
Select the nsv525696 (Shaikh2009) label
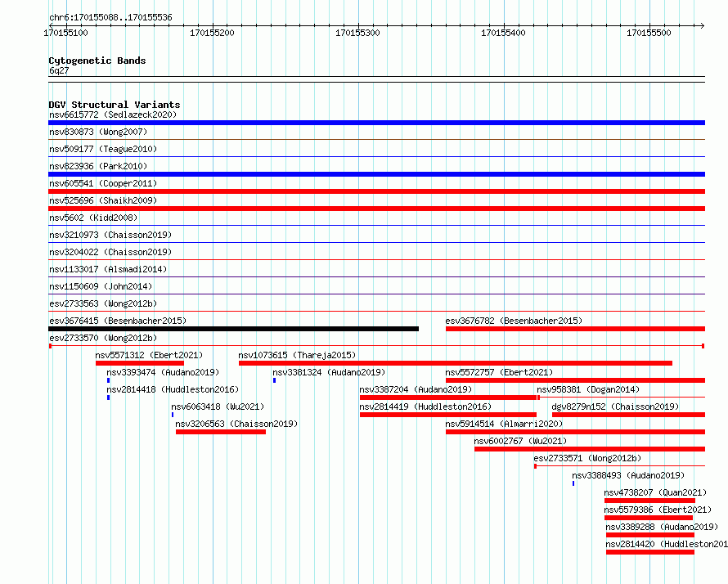pyautogui.click(x=103, y=200)
